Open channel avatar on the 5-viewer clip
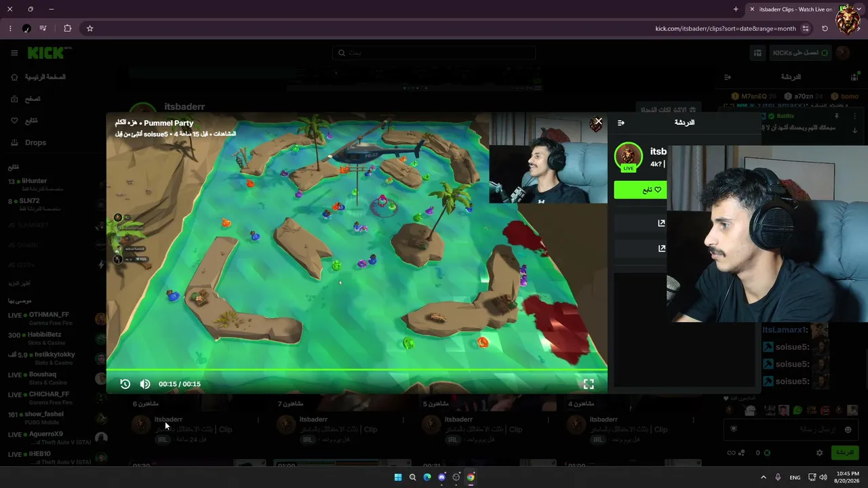868x488 pixels. [x=431, y=425]
